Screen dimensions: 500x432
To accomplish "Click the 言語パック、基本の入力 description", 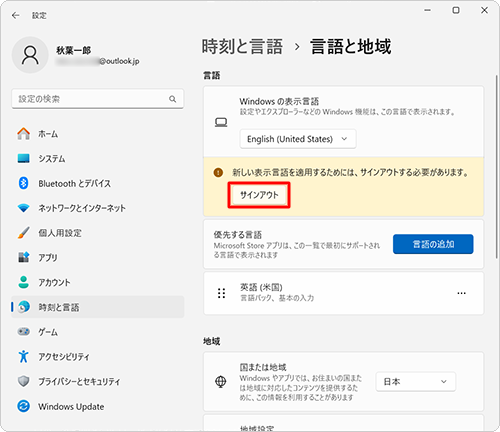I will coord(277,298).
